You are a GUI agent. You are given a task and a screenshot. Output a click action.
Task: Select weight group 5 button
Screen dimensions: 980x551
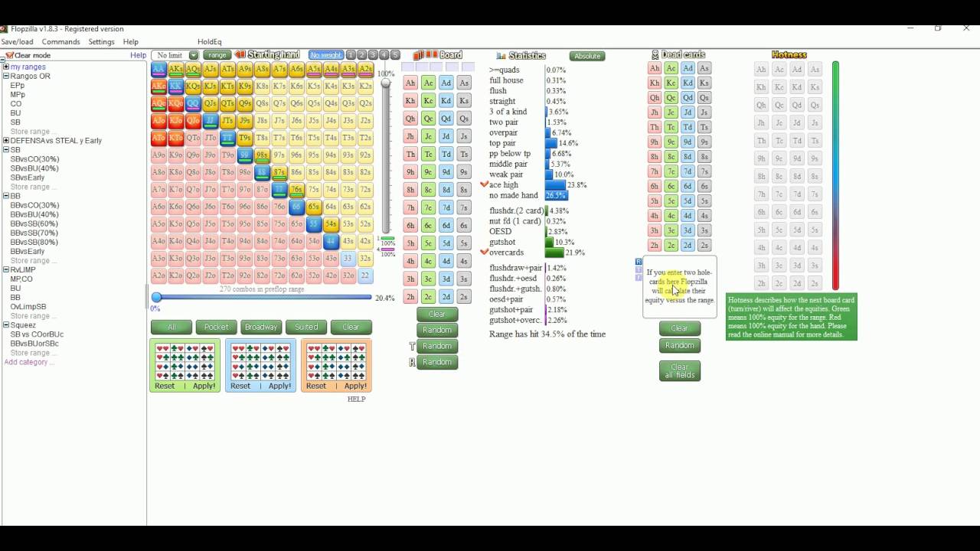[395, 55]
